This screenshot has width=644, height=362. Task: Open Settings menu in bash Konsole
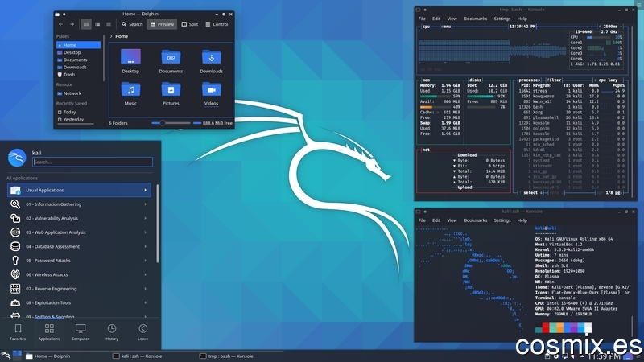pos(502,19)
